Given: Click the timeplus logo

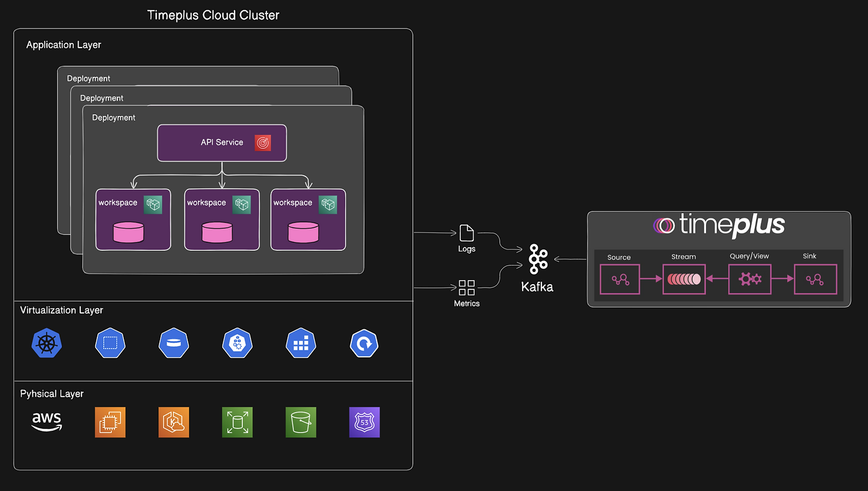Looking at the screenshot, I should [x=719, y=225].
